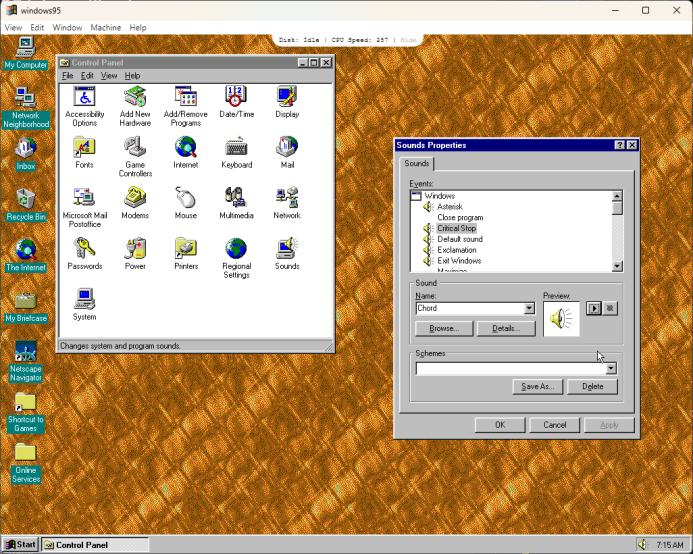
Task: Open the View menu in Control Panel
Action: [x=109, y=76]
